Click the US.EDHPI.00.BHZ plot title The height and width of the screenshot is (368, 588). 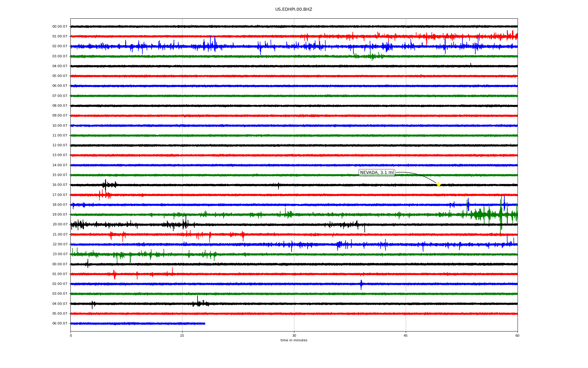point(294,10)
